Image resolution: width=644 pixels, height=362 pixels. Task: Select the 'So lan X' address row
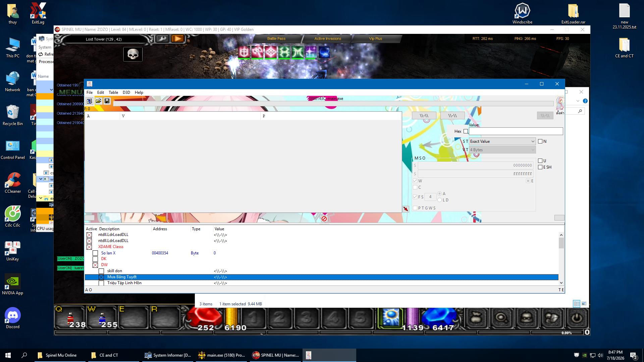pos(321,253)
